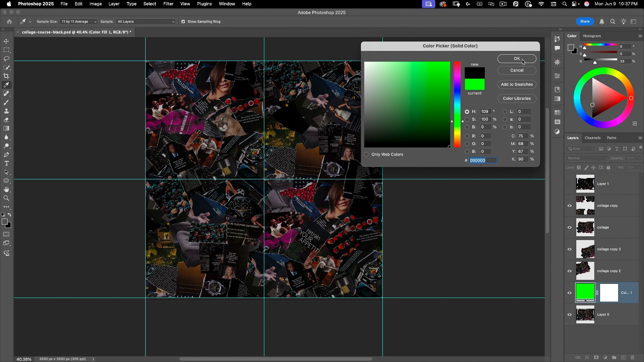Open the layer blend mode Normal dropdown

click(587, 158)
